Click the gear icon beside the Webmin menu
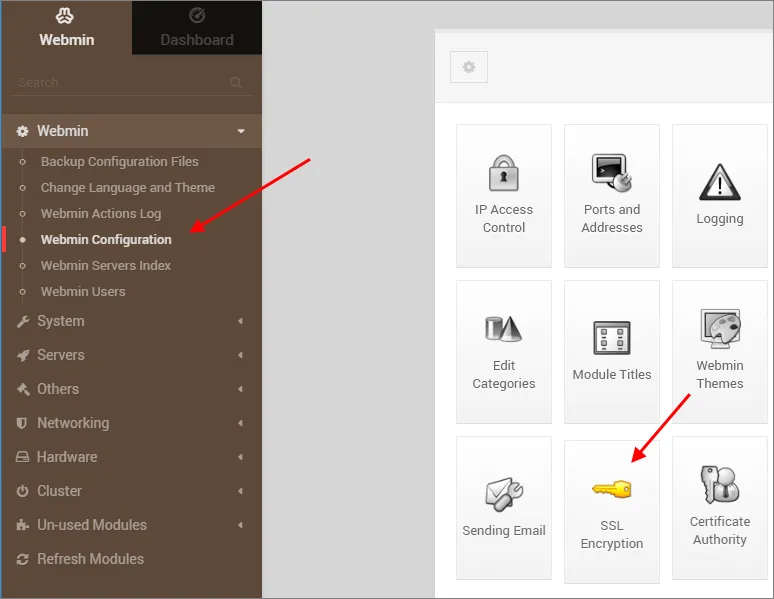This screenshot has height=599, width=774. click(23, 131)
